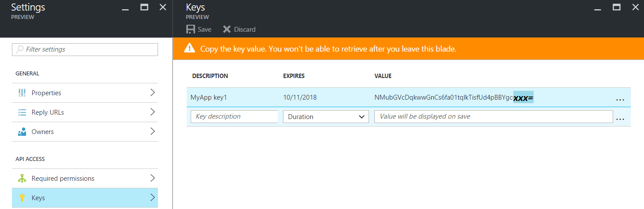Open ellipsis menu for MyApp key1 row
The height and width of the screenshot is (209, 644).
[x=620, y=99]
